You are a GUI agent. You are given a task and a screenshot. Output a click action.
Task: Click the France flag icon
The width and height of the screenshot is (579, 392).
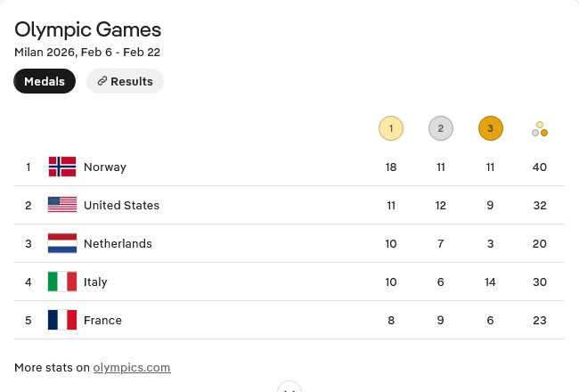[62, 320]
